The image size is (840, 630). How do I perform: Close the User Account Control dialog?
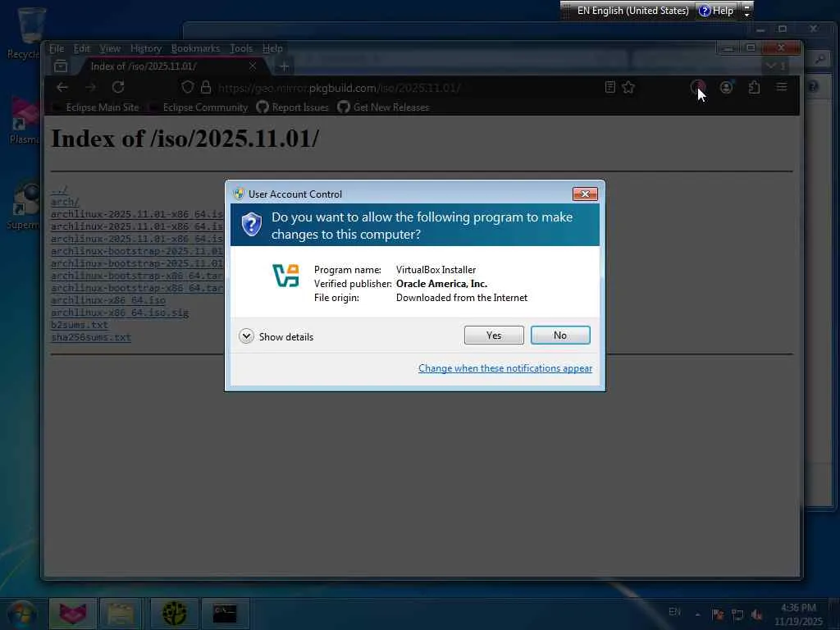[x=584, y=194]
